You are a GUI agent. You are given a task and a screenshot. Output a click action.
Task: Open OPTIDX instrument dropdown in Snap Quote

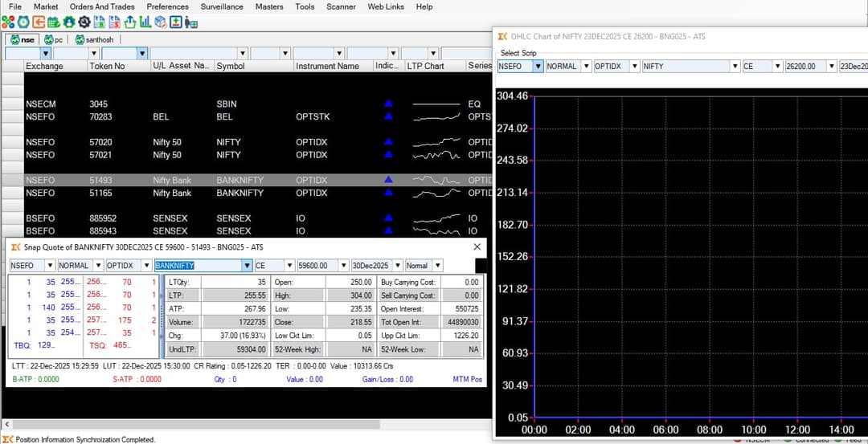(x=147, y=266)
